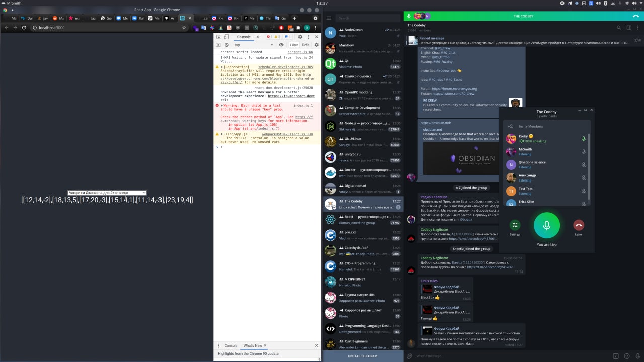Hang up via the top call bar icon
This screenshot has height=362, width=644.
coord(636,16)
